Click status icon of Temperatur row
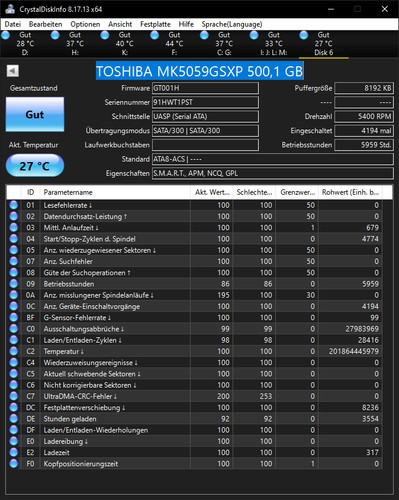The image size is (399, 500). click(14, 351)
